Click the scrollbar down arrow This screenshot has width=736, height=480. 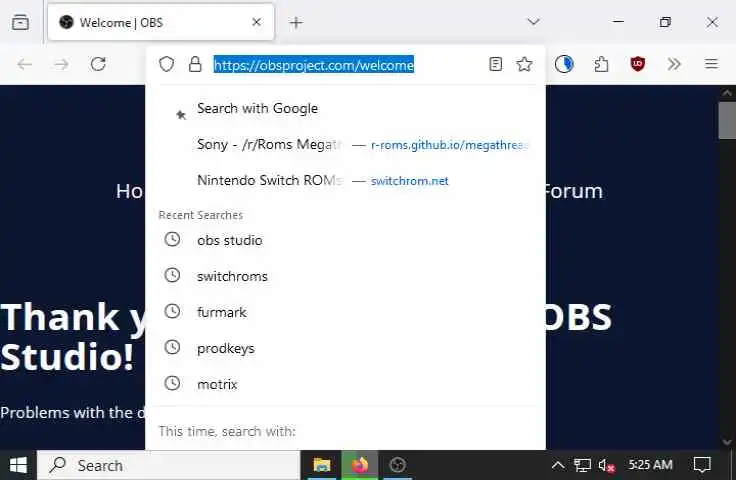coord(727,442)
